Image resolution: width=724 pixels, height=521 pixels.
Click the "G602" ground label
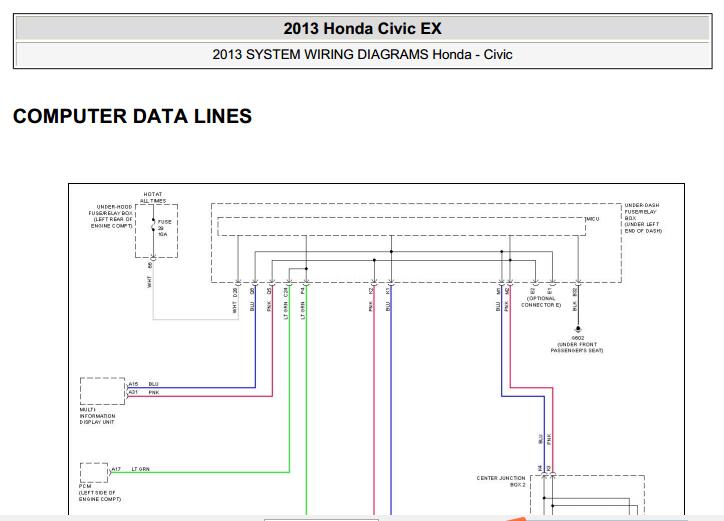(x=578, y=338)
